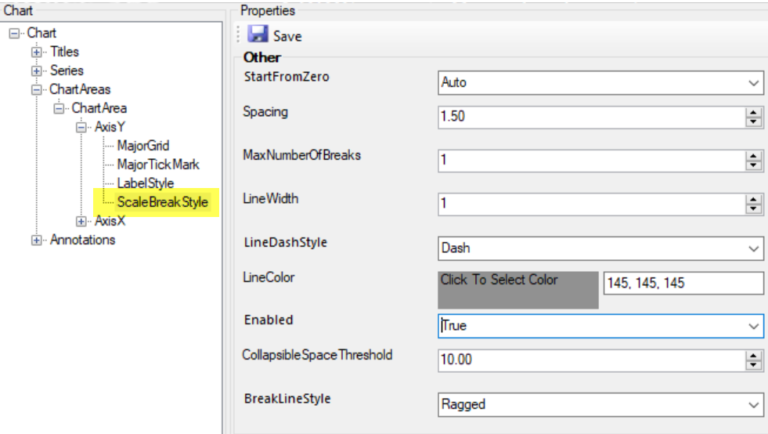Click the LineColor RGB text field
This screenshot has width=768, height=434.
coord(683,283)
